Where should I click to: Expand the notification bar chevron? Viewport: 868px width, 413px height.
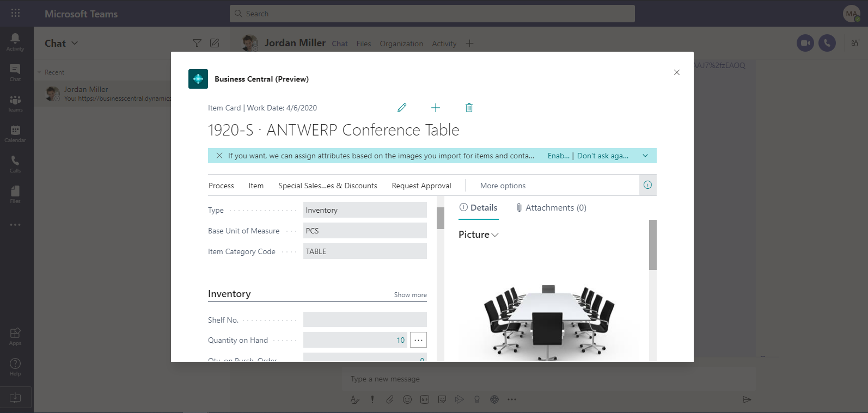(645, 156)
